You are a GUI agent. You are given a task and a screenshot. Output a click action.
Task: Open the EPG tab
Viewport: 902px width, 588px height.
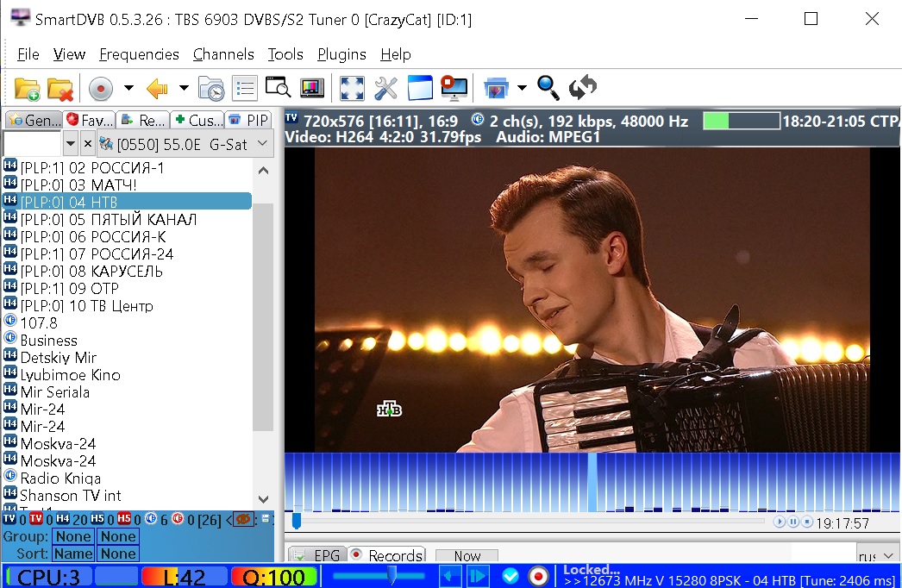(317, 554)
